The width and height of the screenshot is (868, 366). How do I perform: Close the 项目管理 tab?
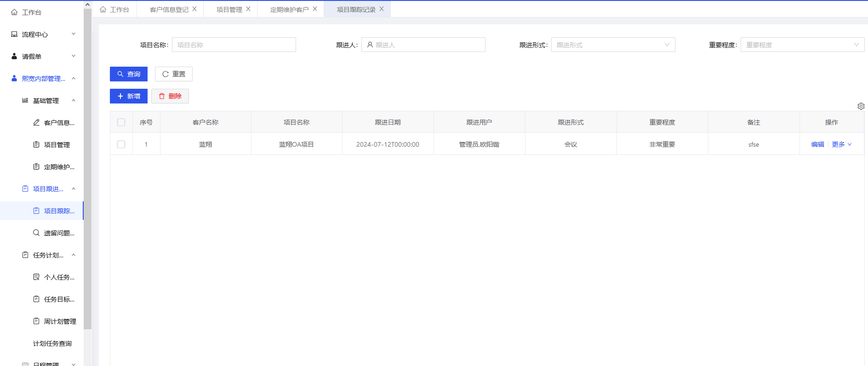(x=248, y=9)
